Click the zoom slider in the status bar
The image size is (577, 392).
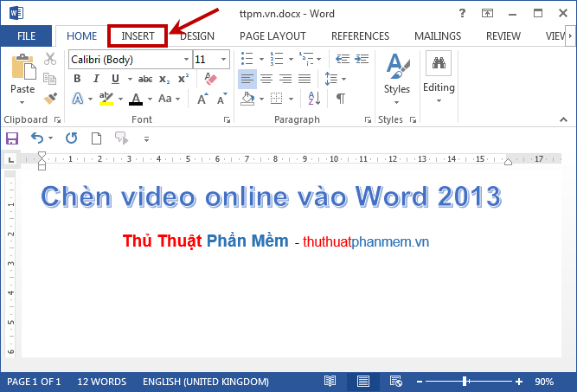click(465, 382)
